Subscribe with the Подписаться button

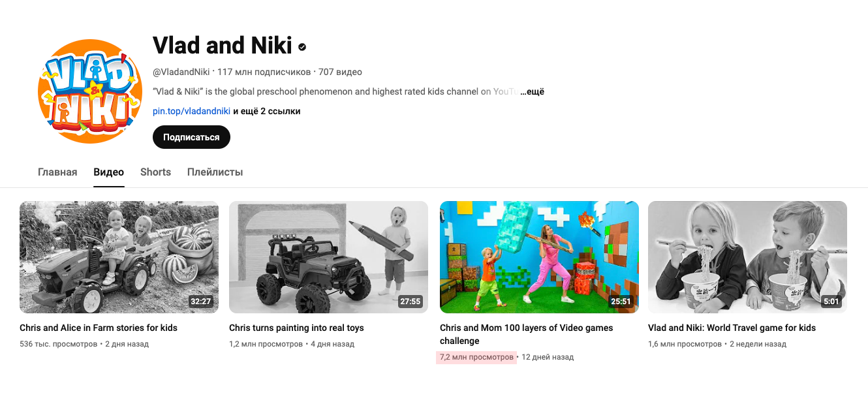coord(191,137)
